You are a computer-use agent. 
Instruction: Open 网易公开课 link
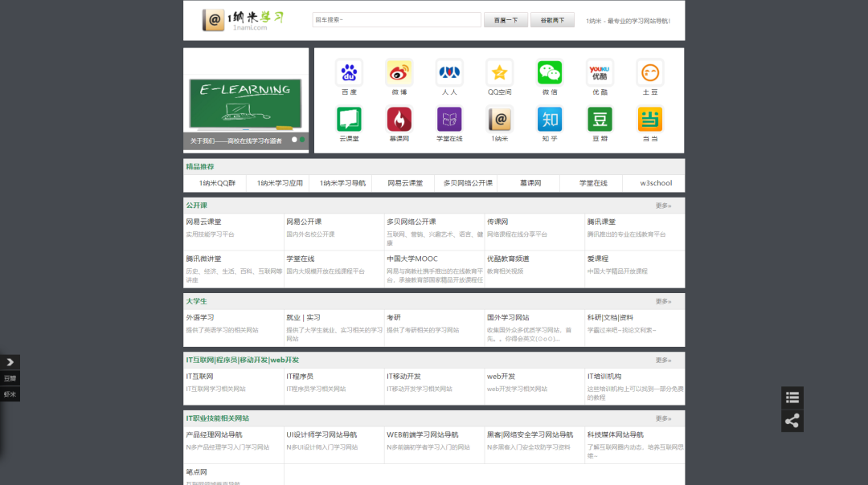coord(304,222)
